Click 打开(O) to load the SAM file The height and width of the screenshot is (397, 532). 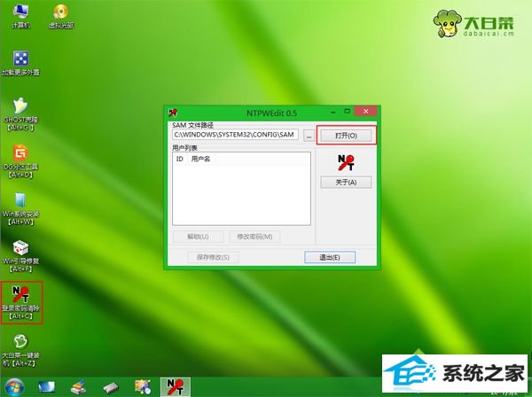point(346,136)
